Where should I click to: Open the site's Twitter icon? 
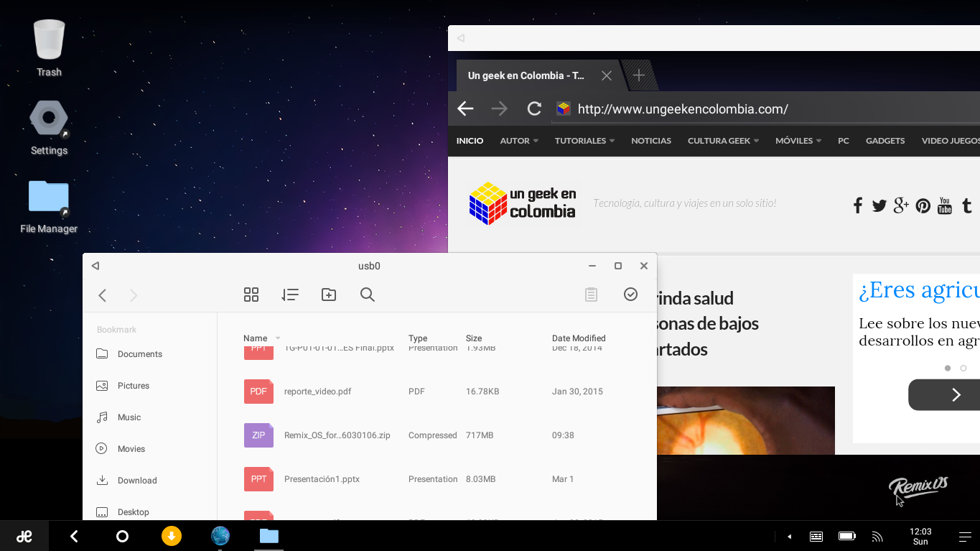879,206
